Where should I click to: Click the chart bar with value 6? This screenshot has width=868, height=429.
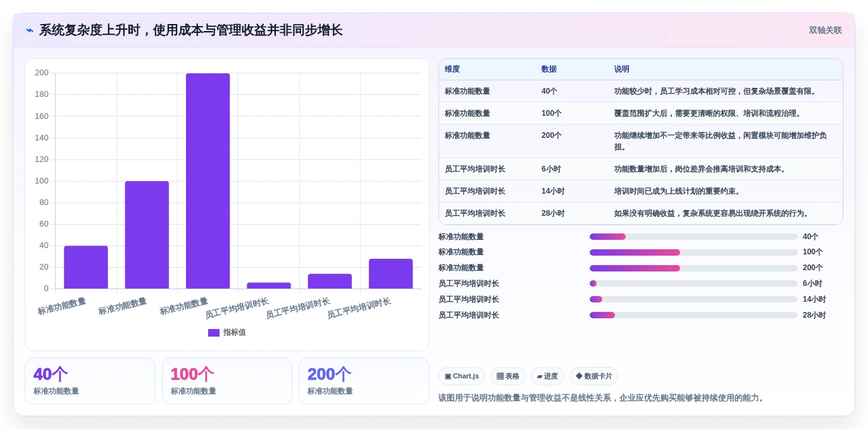(269, 285)
